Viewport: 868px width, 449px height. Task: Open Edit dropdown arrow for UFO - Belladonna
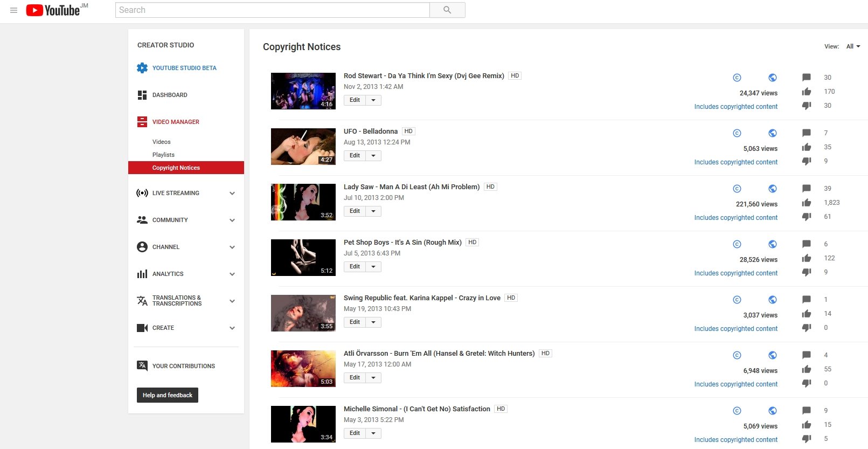point(373,156)
